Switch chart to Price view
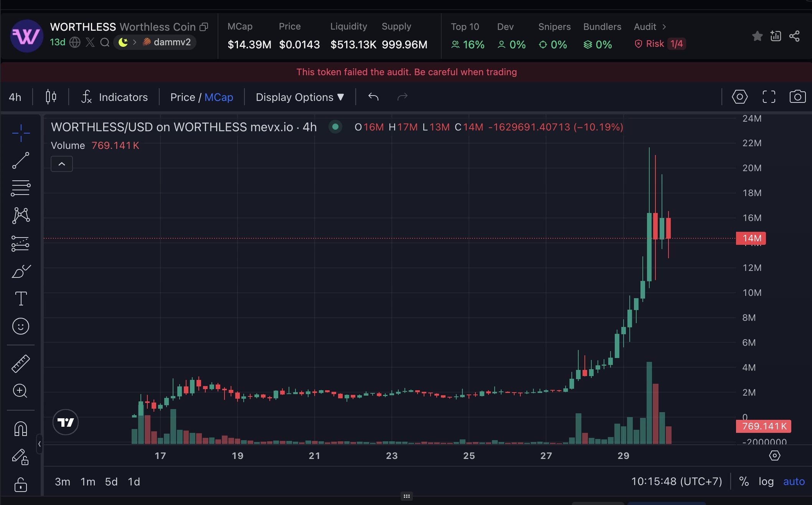The width and height of the screenshot is (812, 505). coord(183,97)
